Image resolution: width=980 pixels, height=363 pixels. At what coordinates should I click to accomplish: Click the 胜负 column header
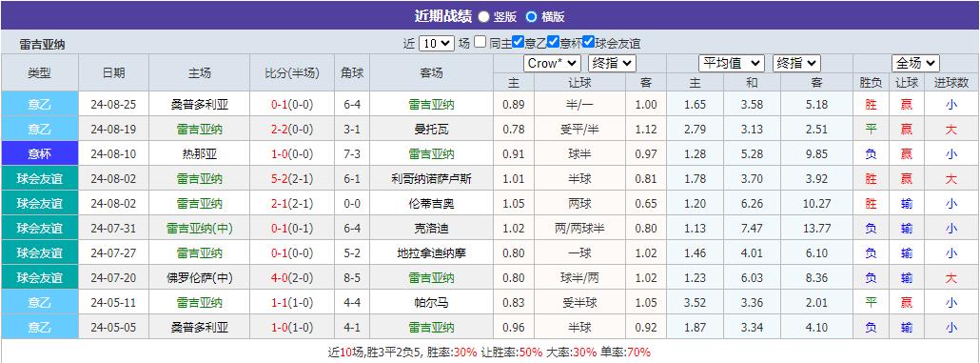[x=872, y=83]
